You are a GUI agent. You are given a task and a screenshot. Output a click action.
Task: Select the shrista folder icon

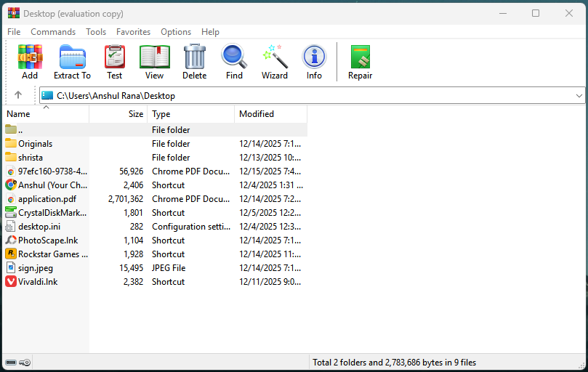(x=11, y=158)
